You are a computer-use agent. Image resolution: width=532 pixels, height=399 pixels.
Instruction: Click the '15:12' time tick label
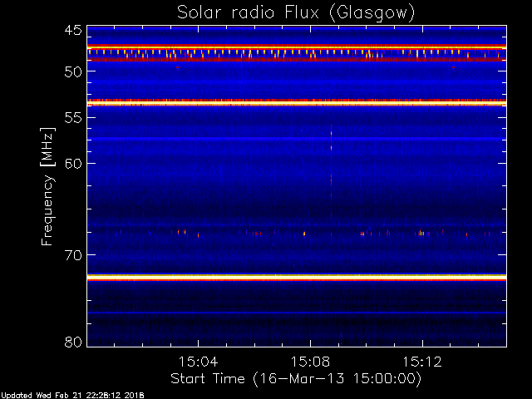422,362
